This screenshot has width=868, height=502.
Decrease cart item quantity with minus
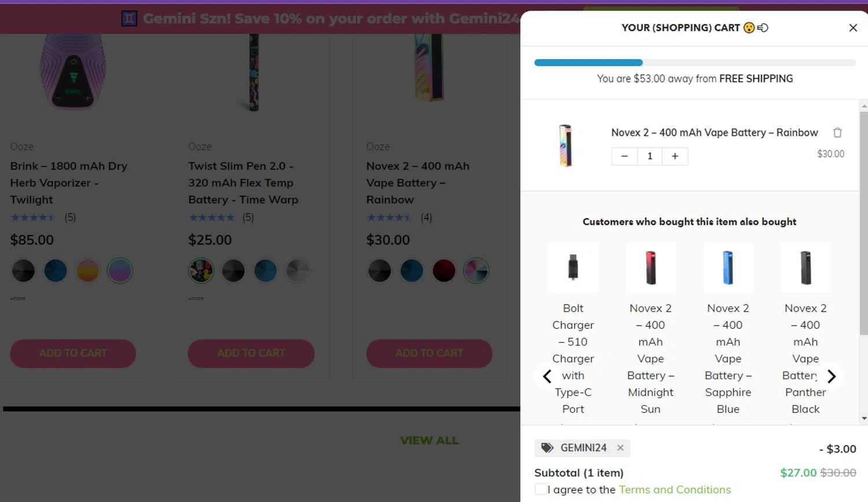click(x=624, y=156)
